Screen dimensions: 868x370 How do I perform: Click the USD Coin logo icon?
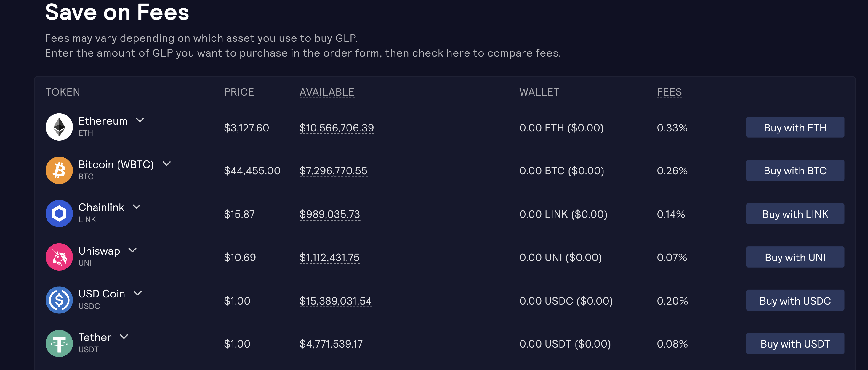[x=59, y=300]
